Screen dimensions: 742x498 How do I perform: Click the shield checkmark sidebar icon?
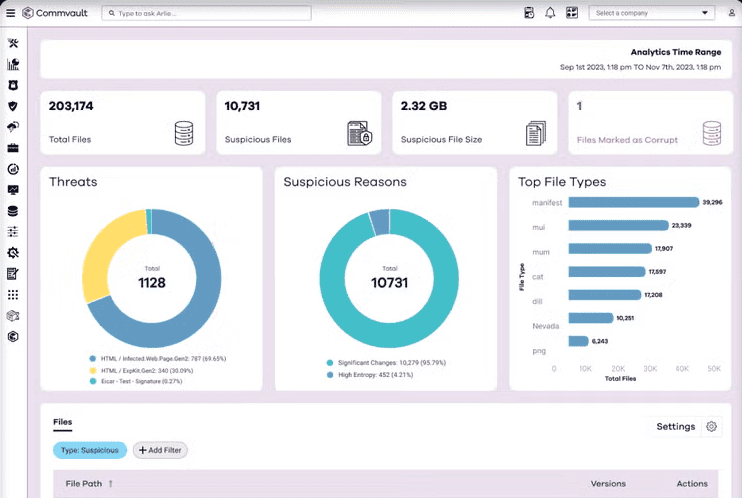point(13,106)
